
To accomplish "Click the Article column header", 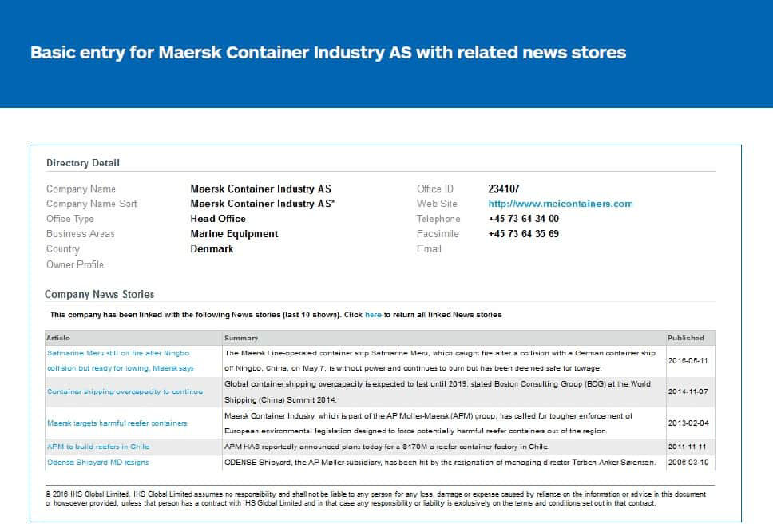I will click(x=58, y=338).
